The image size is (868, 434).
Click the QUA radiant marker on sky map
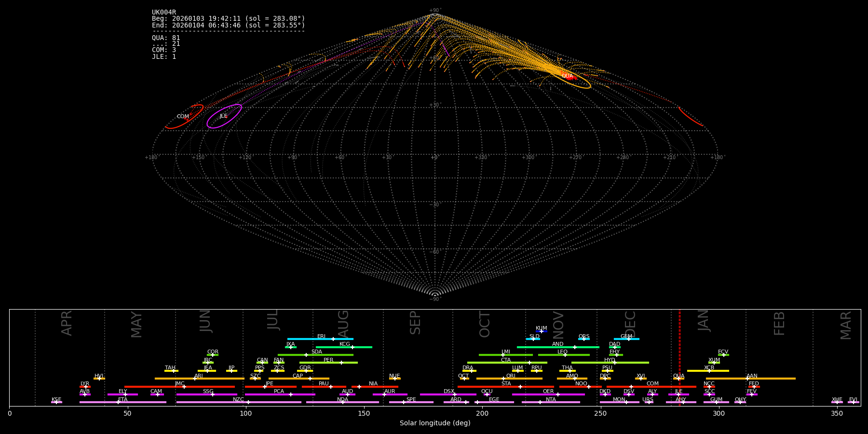click(567, 76)
